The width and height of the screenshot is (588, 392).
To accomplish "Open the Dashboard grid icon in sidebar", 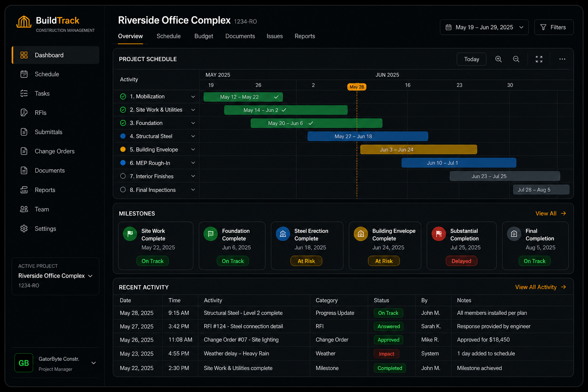I will pos(24,55).
